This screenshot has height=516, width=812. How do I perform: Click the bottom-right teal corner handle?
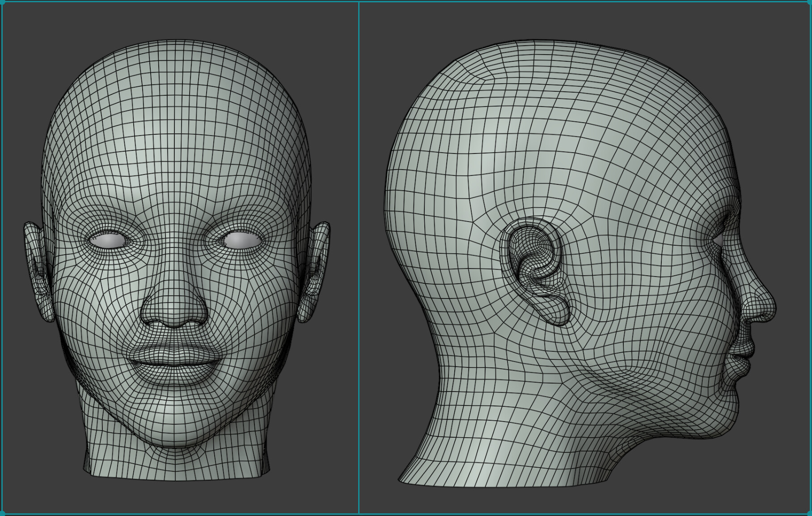tap(808, 512)
